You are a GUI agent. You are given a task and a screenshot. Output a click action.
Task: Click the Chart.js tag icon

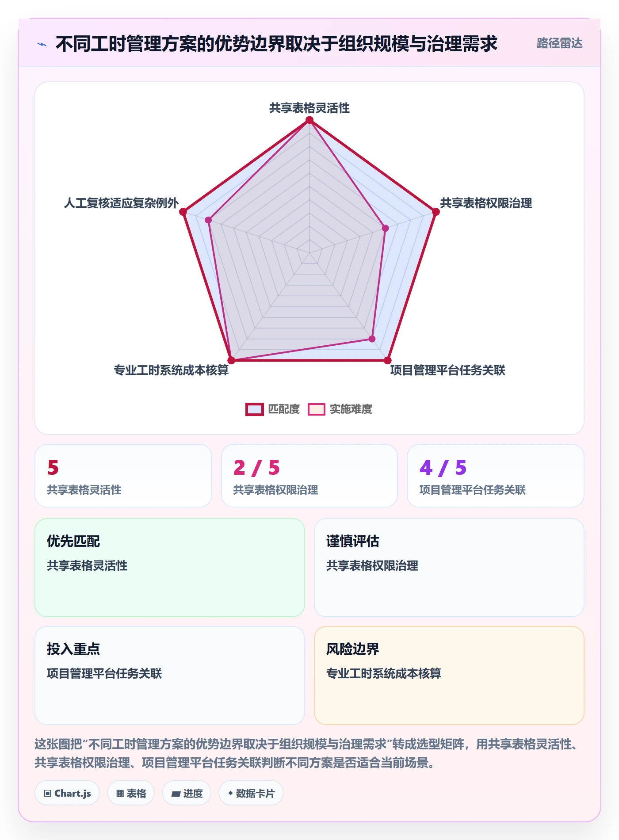(x=48, y=793)
